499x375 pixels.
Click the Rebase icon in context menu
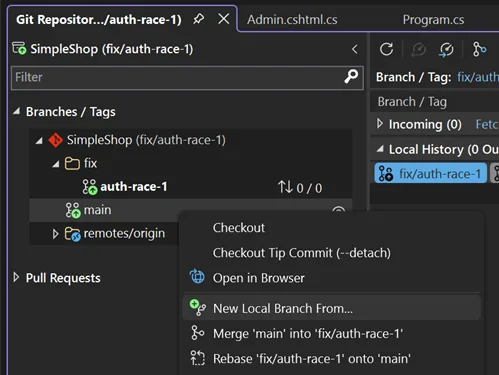click(197, 358)
